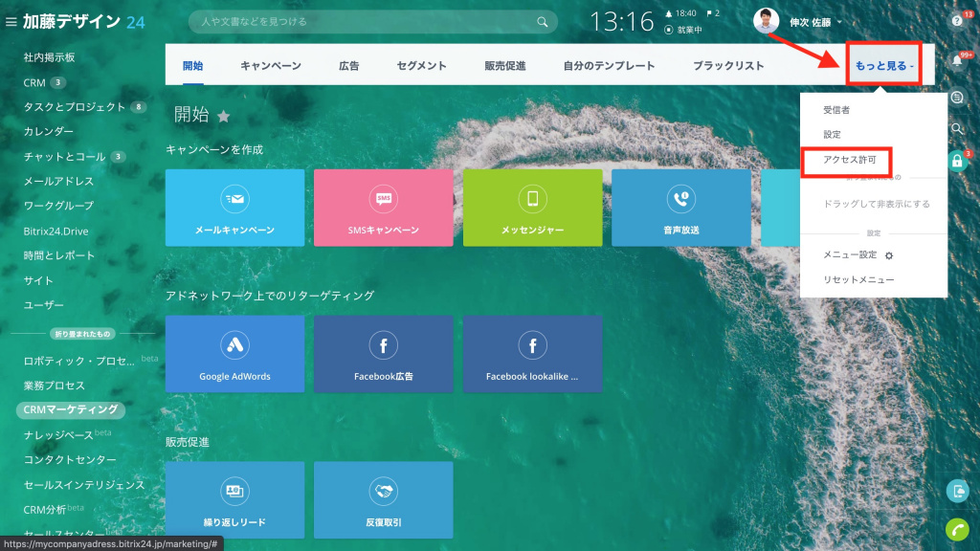Open the Facebook lookalike tile
The height and width of the screenshot is (551, 980).
[532, 354]
